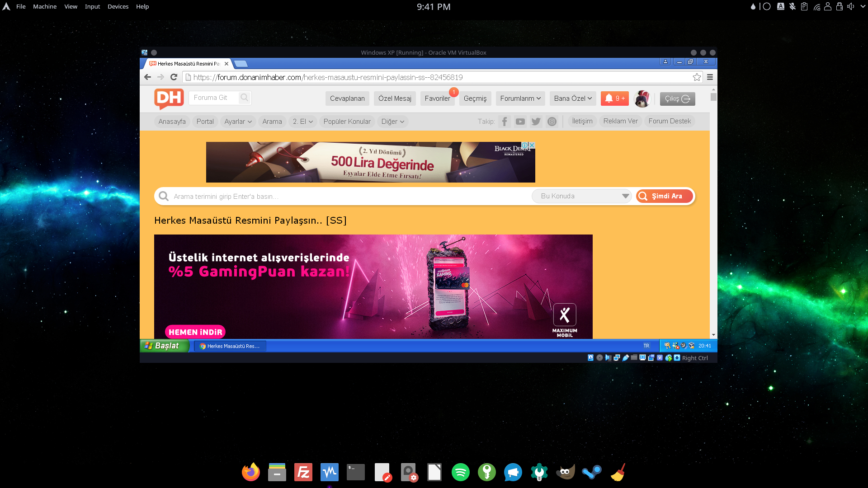The image size is (868, 488).
Task: Open the LibreOffice document icon in dock
Action: coord(434,472)
